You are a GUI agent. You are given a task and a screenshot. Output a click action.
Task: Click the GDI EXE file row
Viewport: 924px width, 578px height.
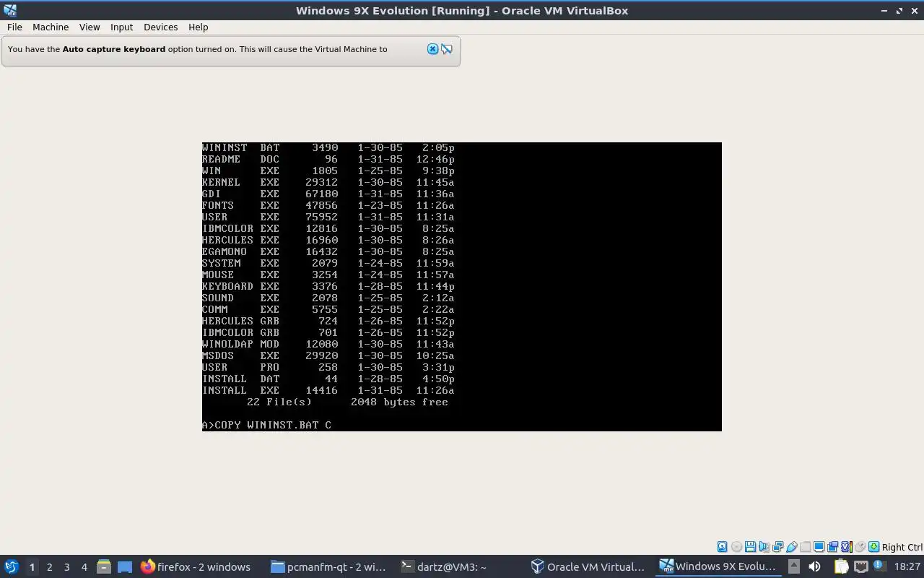point(328,194)
